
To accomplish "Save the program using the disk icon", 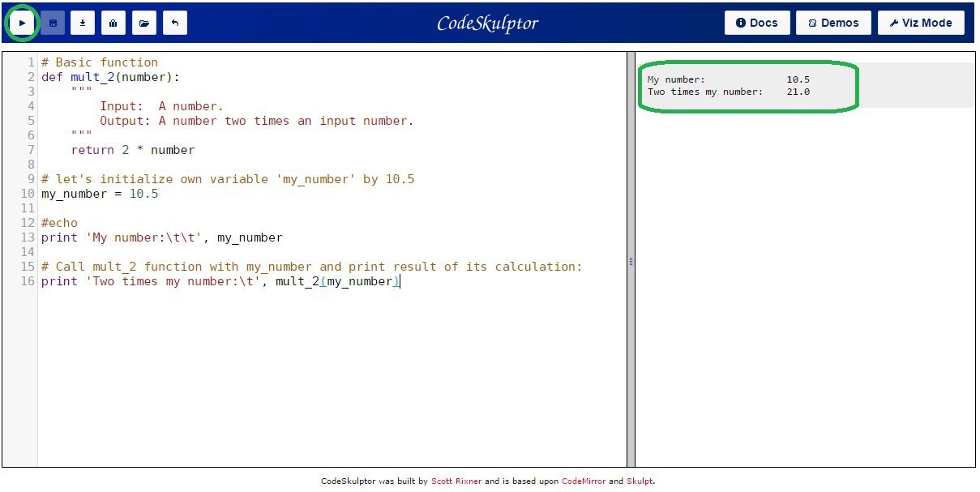I will [x=53, y=23].
